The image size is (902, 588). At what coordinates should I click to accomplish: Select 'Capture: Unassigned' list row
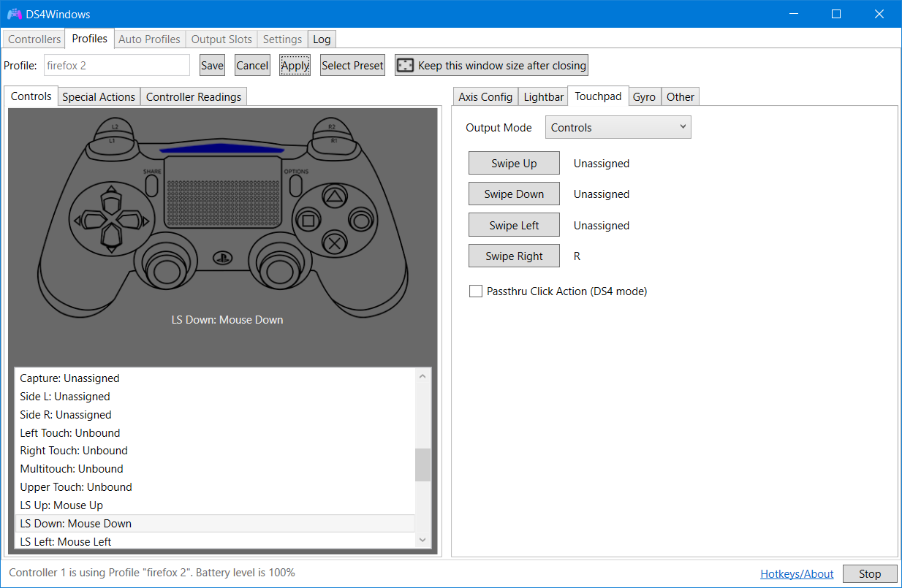215,378
